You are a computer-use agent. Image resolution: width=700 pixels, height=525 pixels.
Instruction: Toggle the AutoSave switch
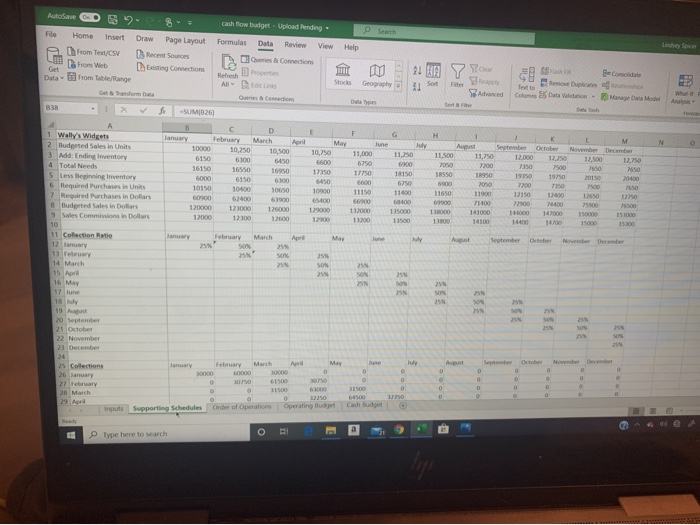point(90,17)
